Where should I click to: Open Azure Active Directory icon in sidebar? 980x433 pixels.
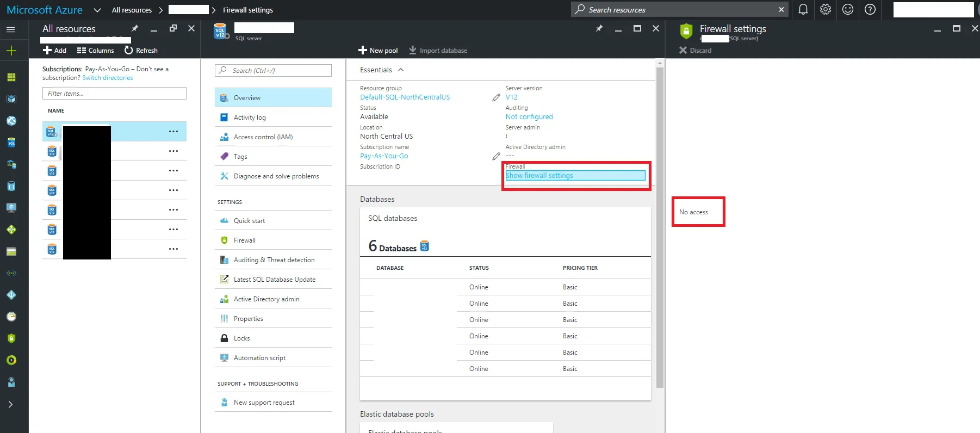pyautogui.click(x=11, y=295)
